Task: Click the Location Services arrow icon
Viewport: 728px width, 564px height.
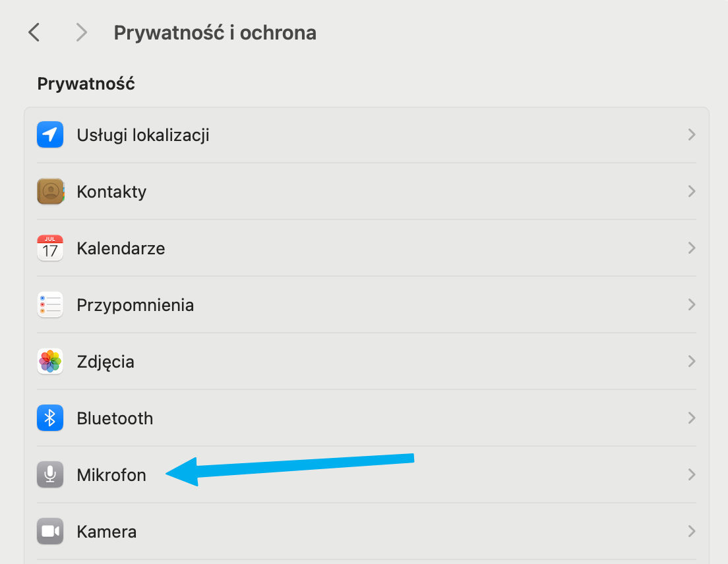Action: pyautogui.click(x=50, y=135)
